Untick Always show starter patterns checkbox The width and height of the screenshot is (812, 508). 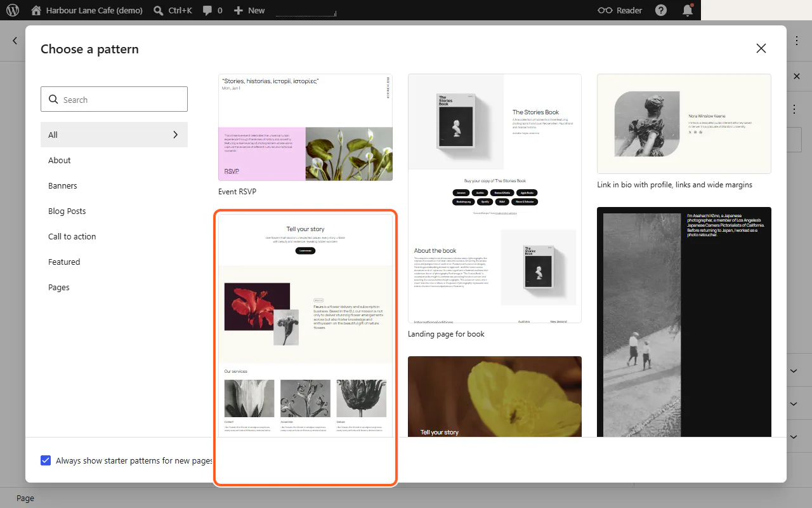tap(46, 460)
